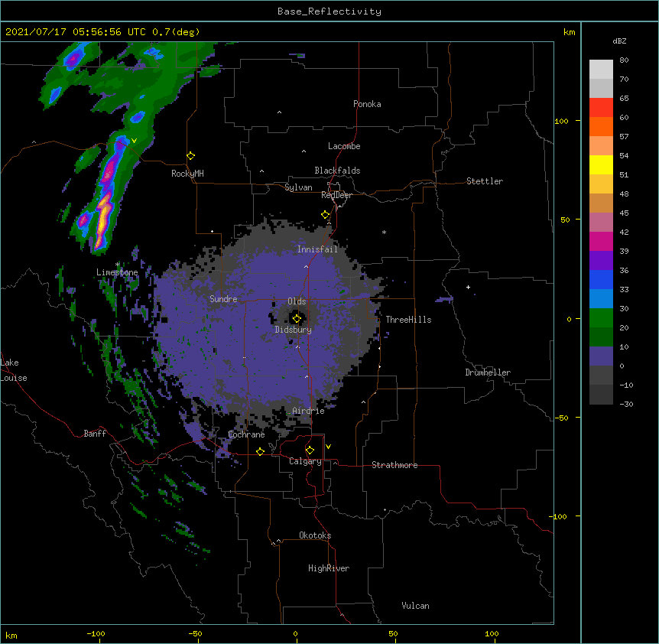Click the yellow diamond marker near RockyMH
The height and width of the screenshot is (644, 659).
[x=191, y=156]
